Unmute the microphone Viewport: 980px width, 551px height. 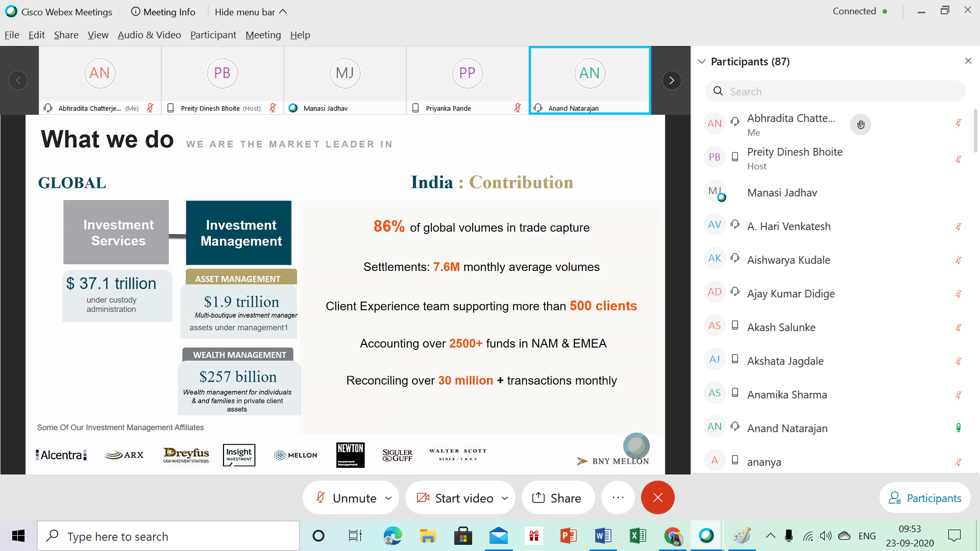click(347, 498)
